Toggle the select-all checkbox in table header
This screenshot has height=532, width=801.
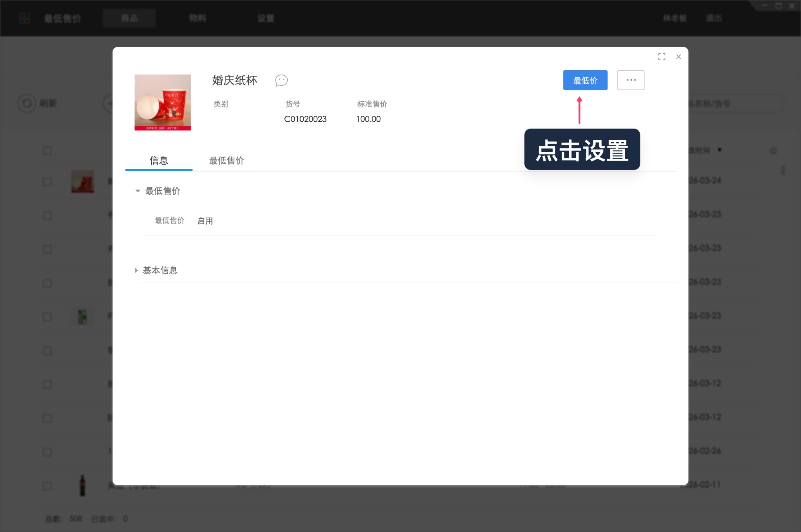coord(47,150)
